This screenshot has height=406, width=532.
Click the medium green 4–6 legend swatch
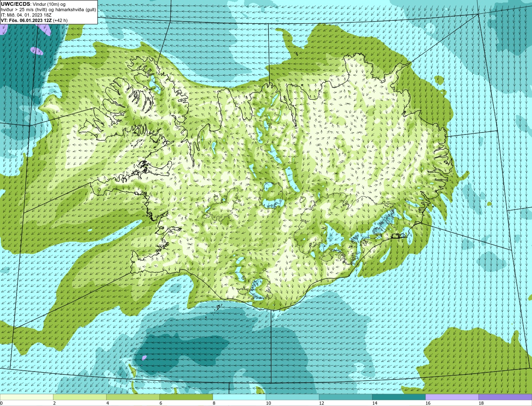click(x=133, y=397)
